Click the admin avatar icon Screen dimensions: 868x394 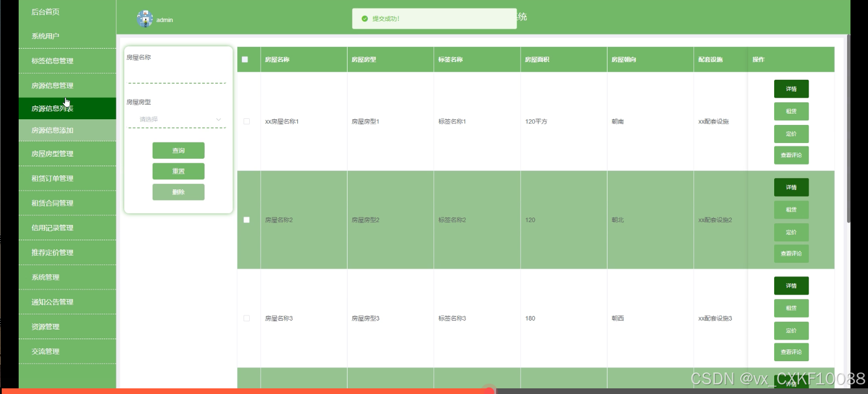tap(145, 19)
